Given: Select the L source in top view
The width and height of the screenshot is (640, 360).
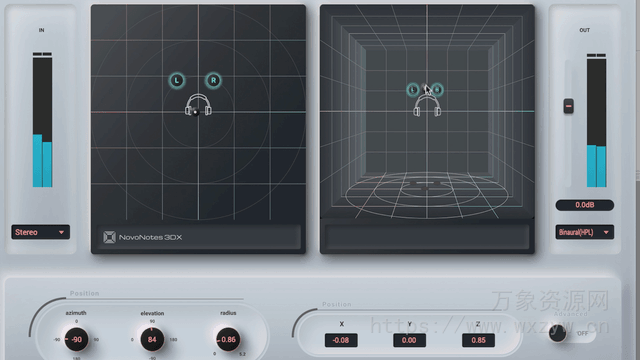Looking at the screenshot, I should [177, 80].
